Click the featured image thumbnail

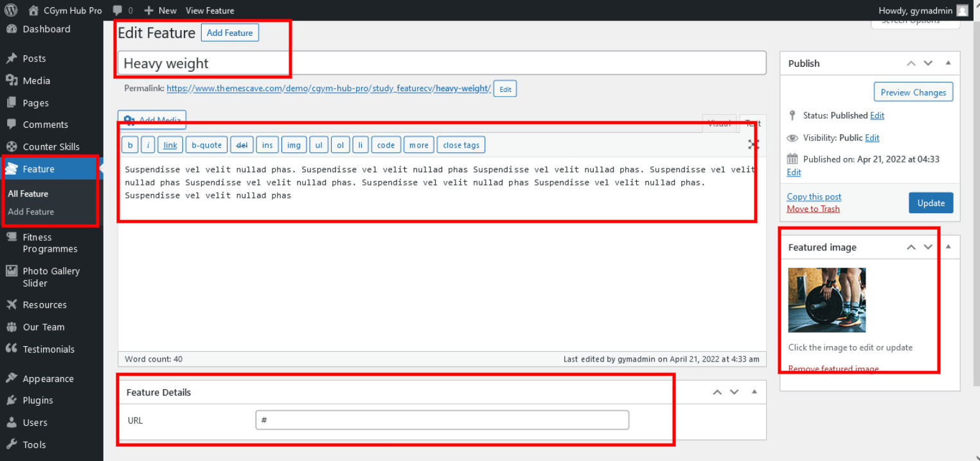[x=826, y=300]
